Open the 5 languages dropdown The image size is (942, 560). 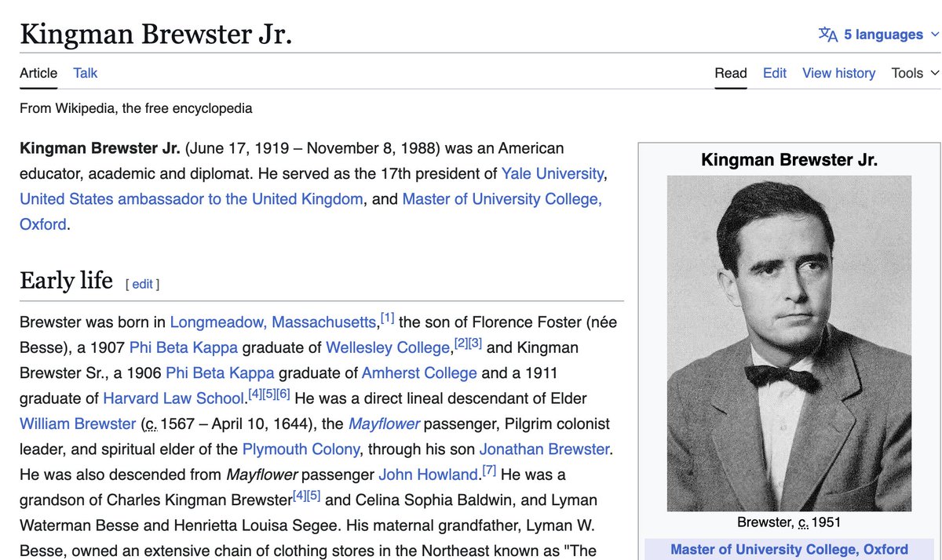tap(879, 35)
